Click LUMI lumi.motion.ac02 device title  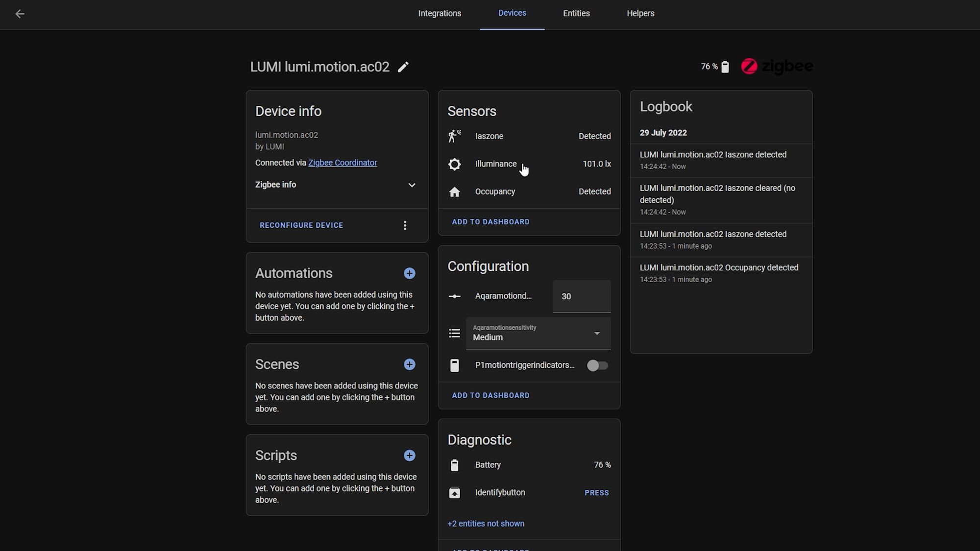coord(319,67)
